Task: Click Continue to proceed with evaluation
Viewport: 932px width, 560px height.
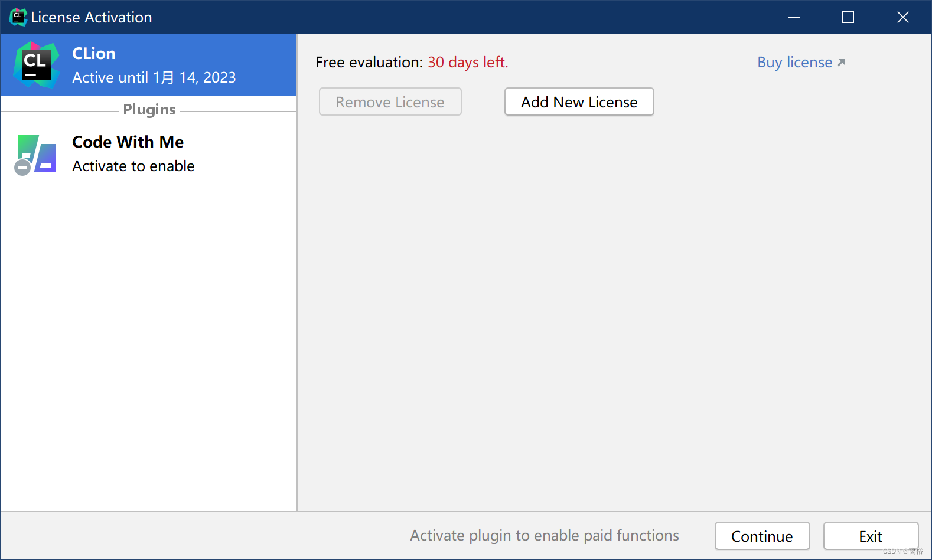Action: 762,536
